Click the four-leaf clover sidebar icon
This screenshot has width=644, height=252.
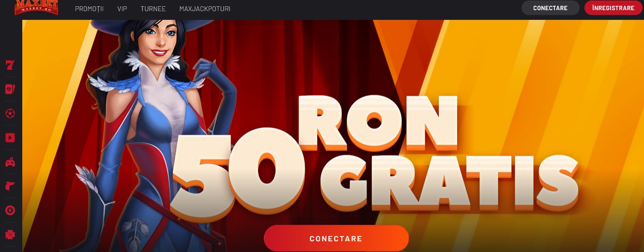(10, 235)
